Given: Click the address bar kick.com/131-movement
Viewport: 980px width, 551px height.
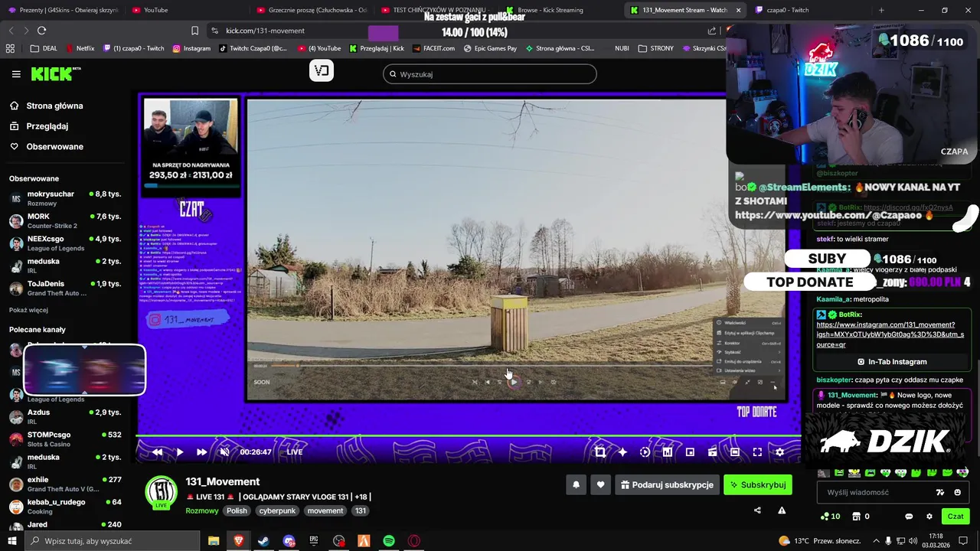Looking at the screenshot, I should pos(266,31).
